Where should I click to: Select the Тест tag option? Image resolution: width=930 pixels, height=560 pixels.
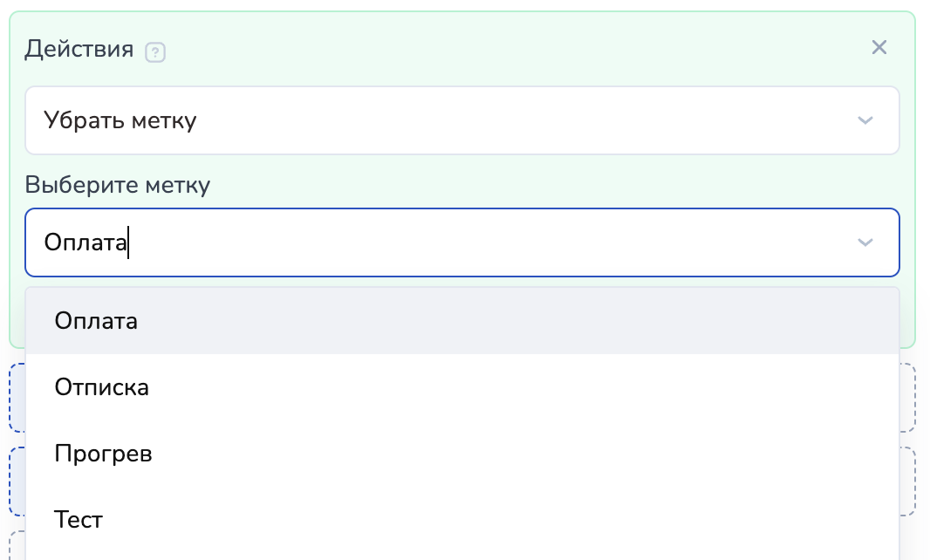[x=79, y=520]
